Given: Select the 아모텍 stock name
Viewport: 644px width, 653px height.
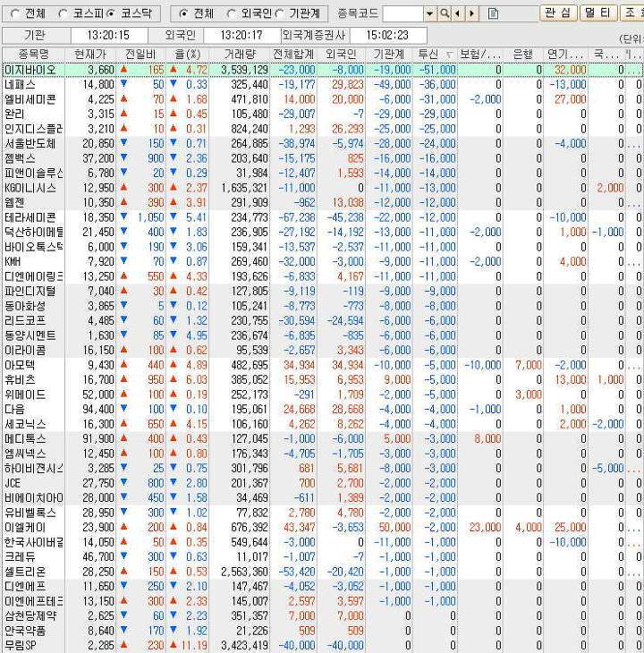Looking at the screenshot, I should (x=20, y=365).
